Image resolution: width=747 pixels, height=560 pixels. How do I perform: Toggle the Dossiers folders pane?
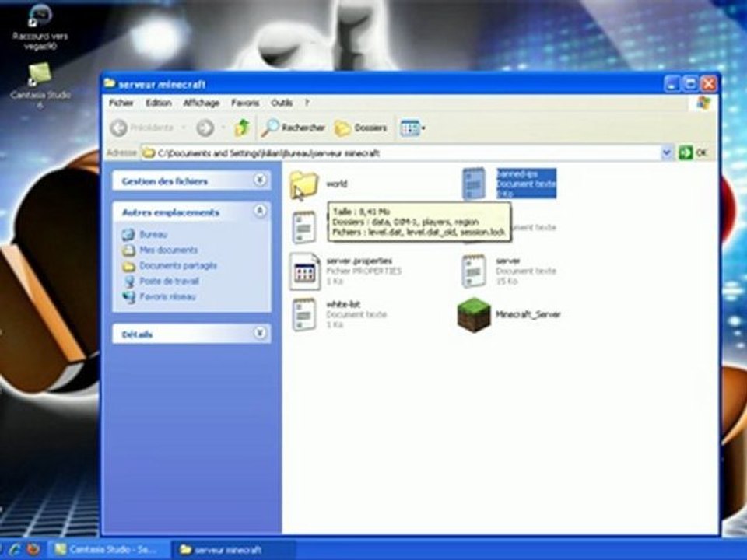[360, 128]
